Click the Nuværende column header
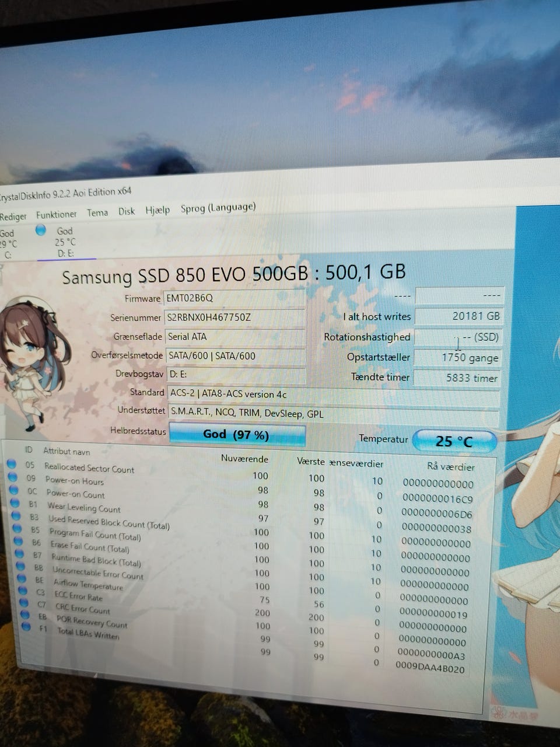 (244, 459)
